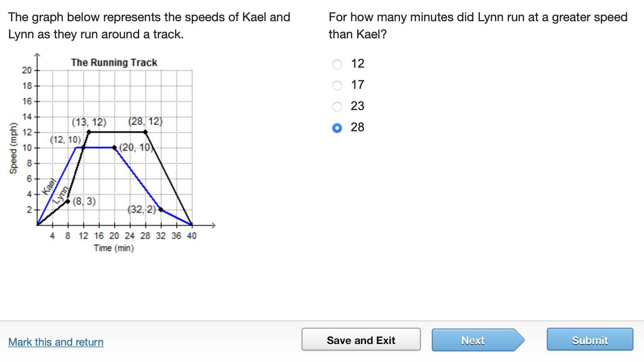Click the Speed (mph) vertical axis label

click(13, 148)
